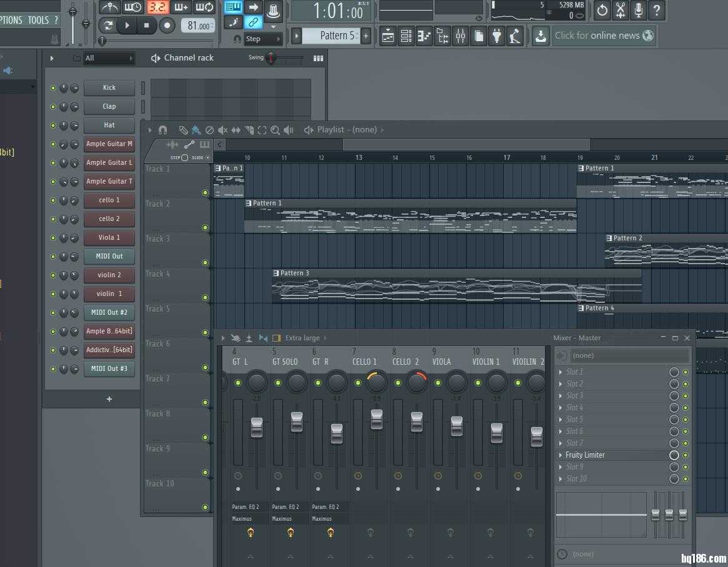Click the Record button in the transport
The width and height of the screenshot is (728, 567).
click(167, 26)
